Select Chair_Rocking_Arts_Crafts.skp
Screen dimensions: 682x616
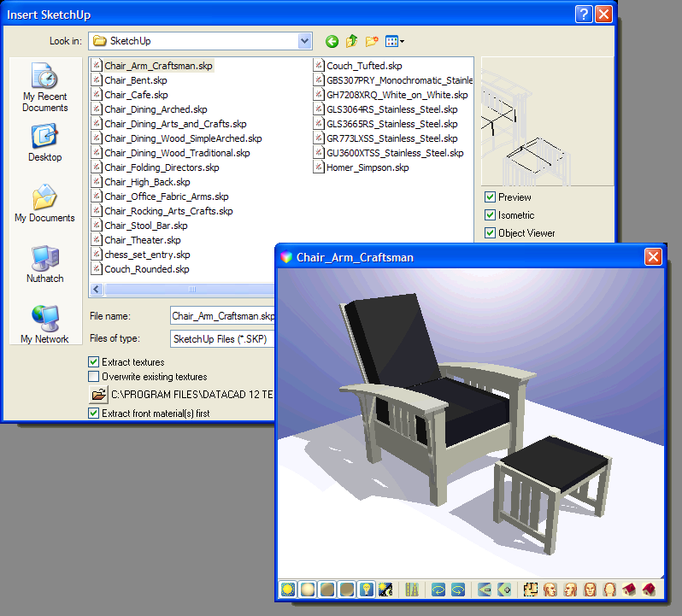tap(162, 211)
